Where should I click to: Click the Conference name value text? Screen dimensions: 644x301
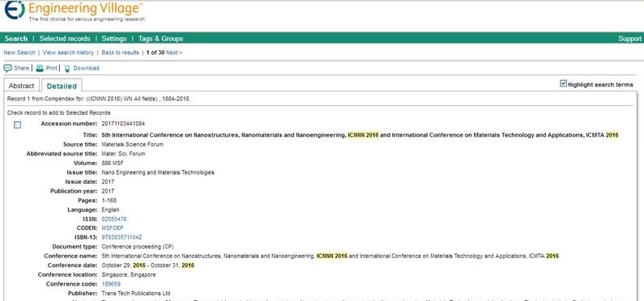[331, 256]
